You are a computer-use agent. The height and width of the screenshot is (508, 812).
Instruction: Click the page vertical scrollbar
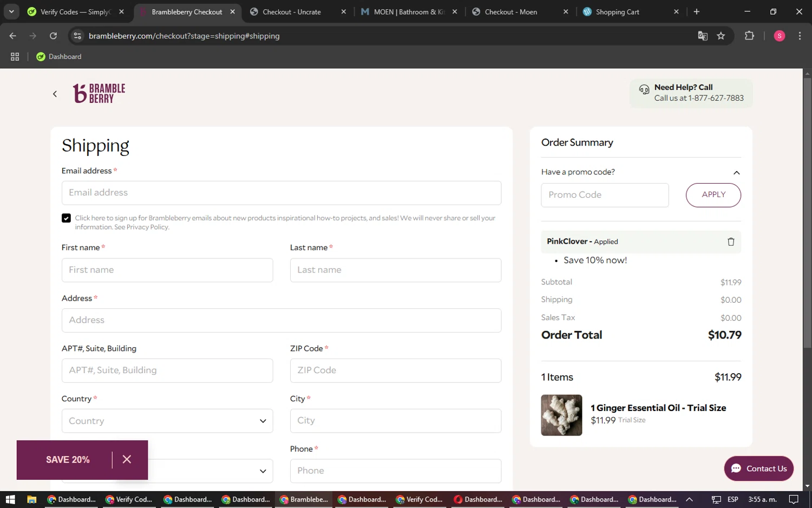point(807,213)
